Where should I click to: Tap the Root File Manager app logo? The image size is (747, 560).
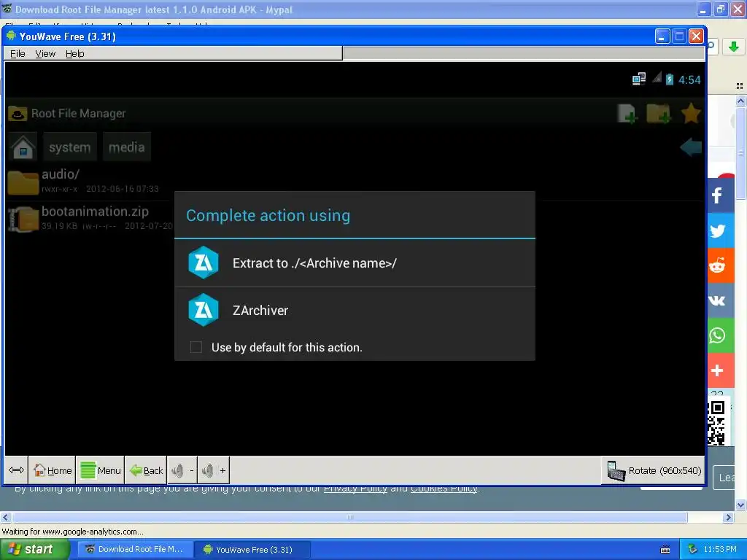pos(18,114)
